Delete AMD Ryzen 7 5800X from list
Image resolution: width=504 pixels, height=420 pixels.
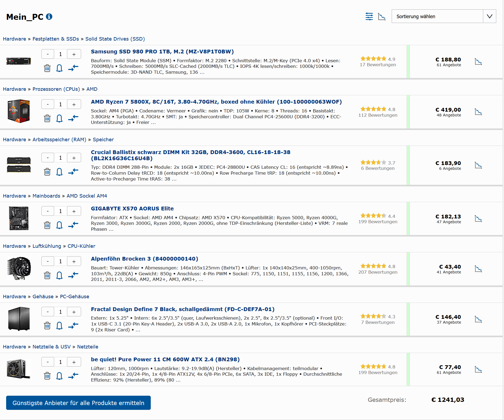tap(47, 119)
